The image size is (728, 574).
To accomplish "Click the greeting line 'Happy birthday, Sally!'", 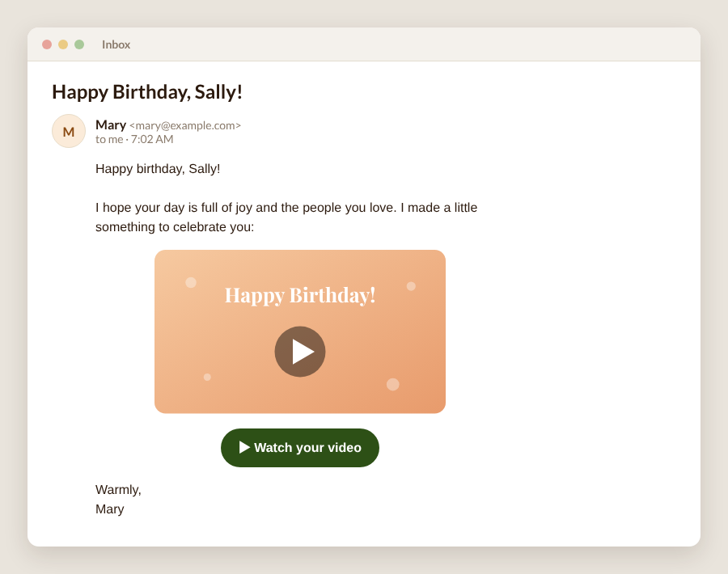I will click(x=158, y=169).
